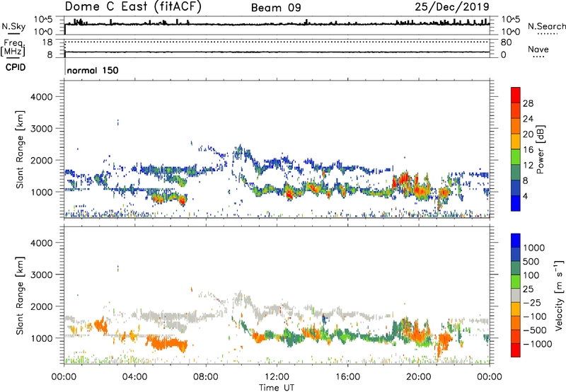Click the date "25/Dec/2019"
The height and width of the screenshot is (392, 566).
coord(452,6)
